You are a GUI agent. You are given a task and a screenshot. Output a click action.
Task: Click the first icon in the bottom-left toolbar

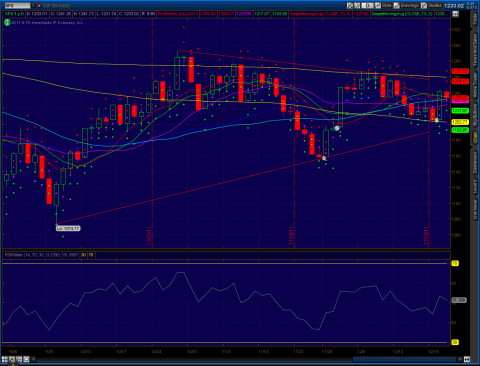tap(5, 359)
